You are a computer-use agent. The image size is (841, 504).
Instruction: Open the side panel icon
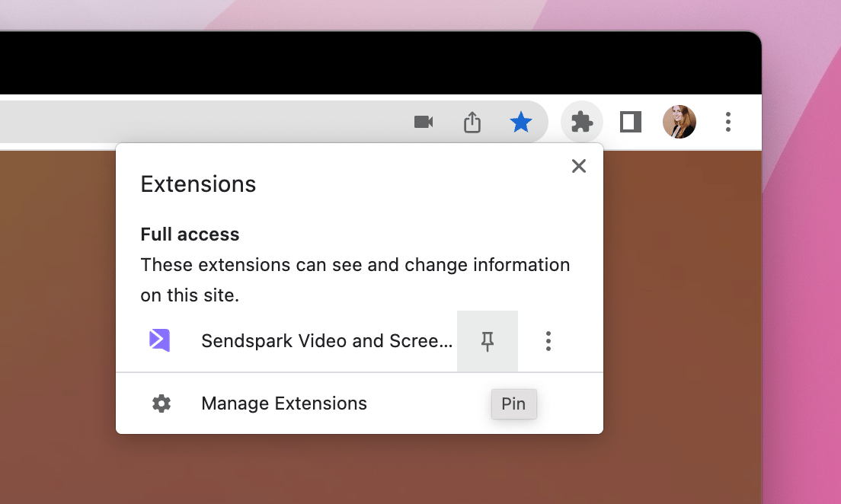click(x=631, y=123)
